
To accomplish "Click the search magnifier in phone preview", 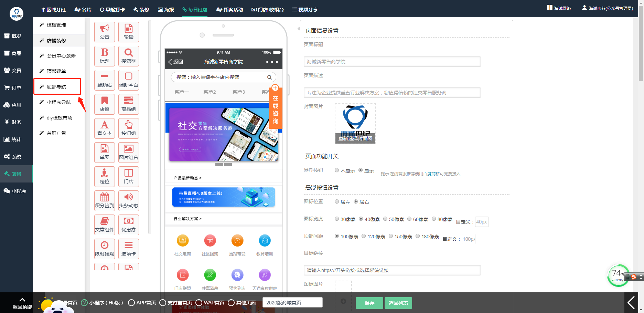I will pos(270,77).
